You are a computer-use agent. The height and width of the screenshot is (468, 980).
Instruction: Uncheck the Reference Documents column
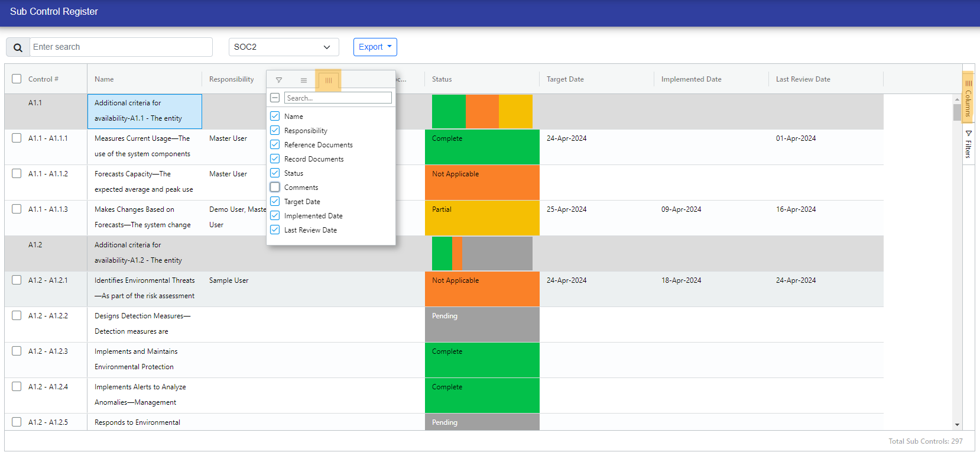pos(275,145)
